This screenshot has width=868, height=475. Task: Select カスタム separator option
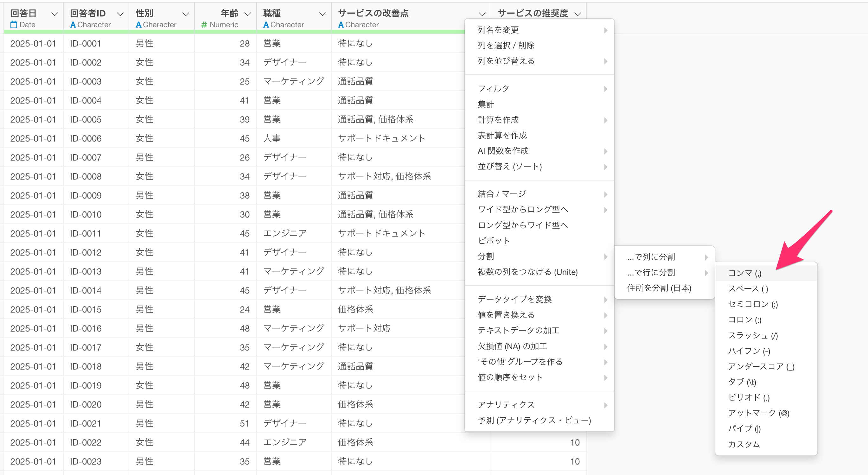pyautogui.click(x=744, y=444)
